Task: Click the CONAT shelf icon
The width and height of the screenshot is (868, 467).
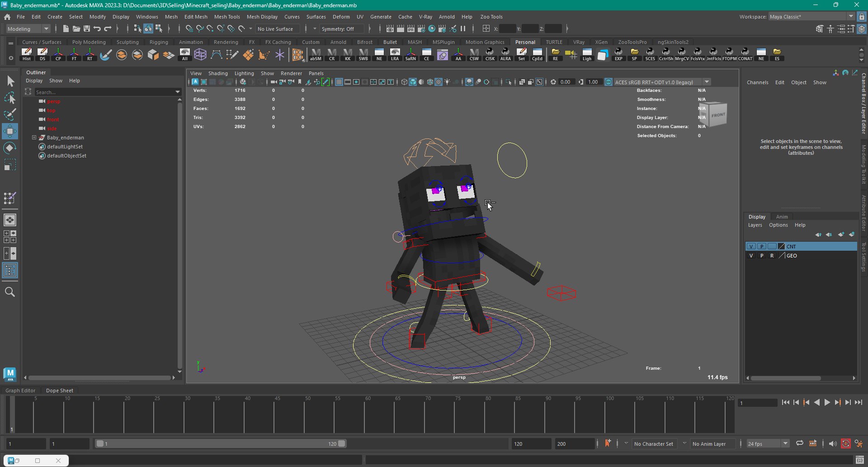Action: click(x=745, y=54)
